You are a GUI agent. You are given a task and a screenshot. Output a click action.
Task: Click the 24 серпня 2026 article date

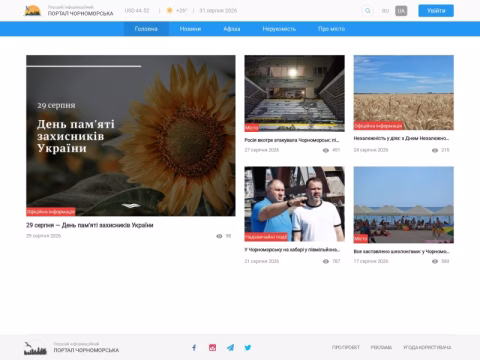tap(371, 150)
